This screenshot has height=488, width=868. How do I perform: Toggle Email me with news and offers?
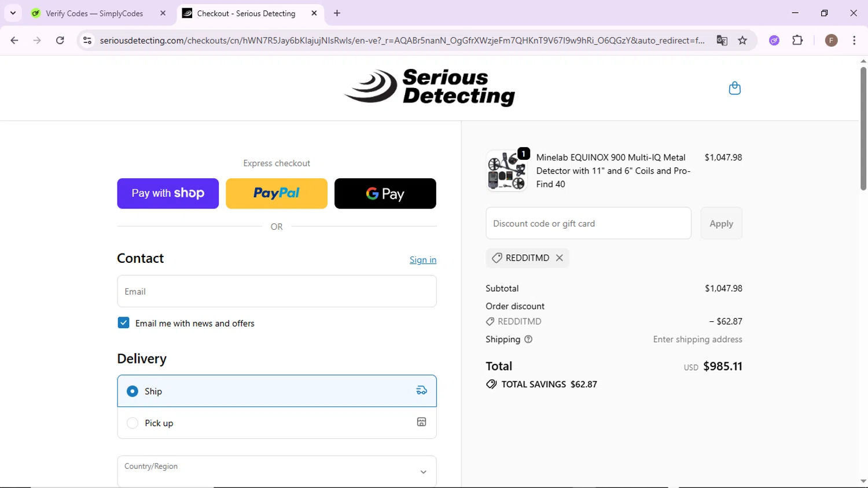click(x=123, y=323)
